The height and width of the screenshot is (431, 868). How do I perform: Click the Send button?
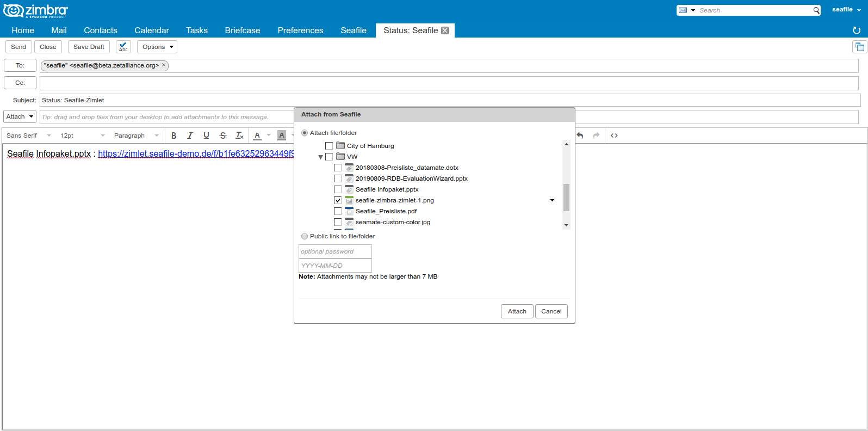click(x=18, y=47)
